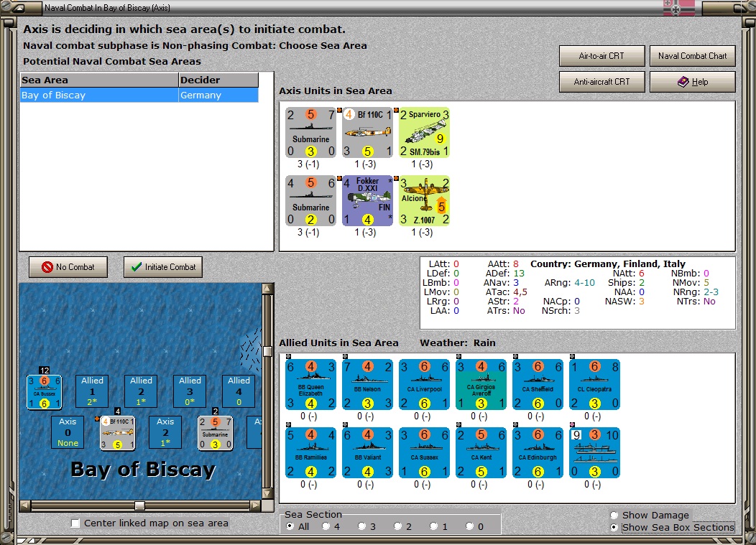This screenshot has height=545, width=756.
Task: Pick the Fokker D.XXI Finnish fighter counter
Action: (368, 201)
